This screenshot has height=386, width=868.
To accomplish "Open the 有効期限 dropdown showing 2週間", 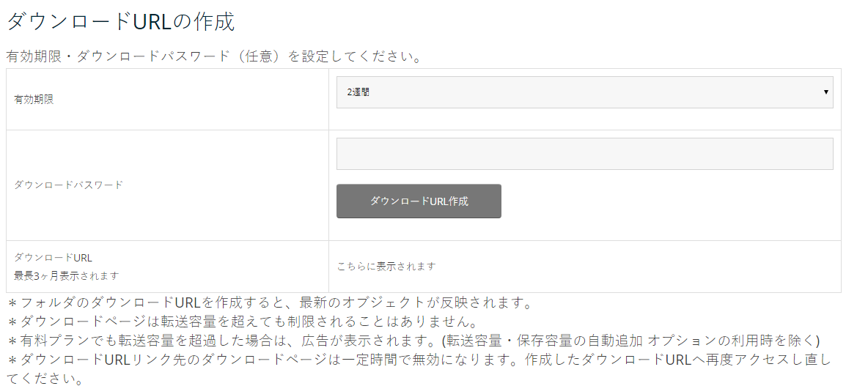I will click(x=584, y=92).
